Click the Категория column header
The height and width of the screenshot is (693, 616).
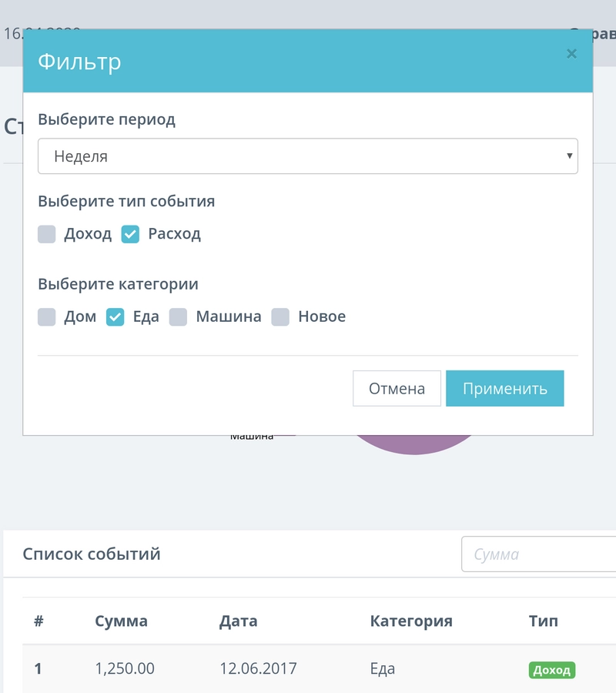(410, 621)
